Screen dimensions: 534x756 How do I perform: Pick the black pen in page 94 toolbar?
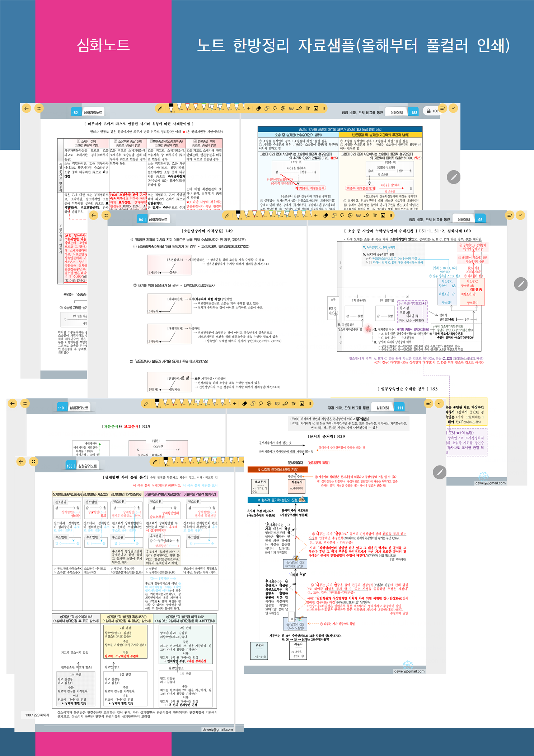(x=238, y=214)
